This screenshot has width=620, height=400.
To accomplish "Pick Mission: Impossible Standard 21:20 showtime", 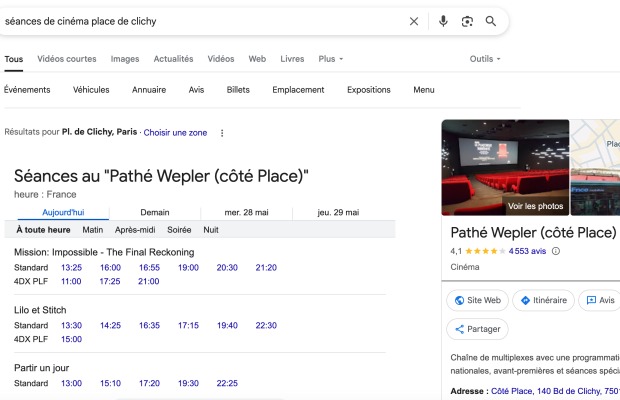I will pyautogui.click(x=266, y=268).
